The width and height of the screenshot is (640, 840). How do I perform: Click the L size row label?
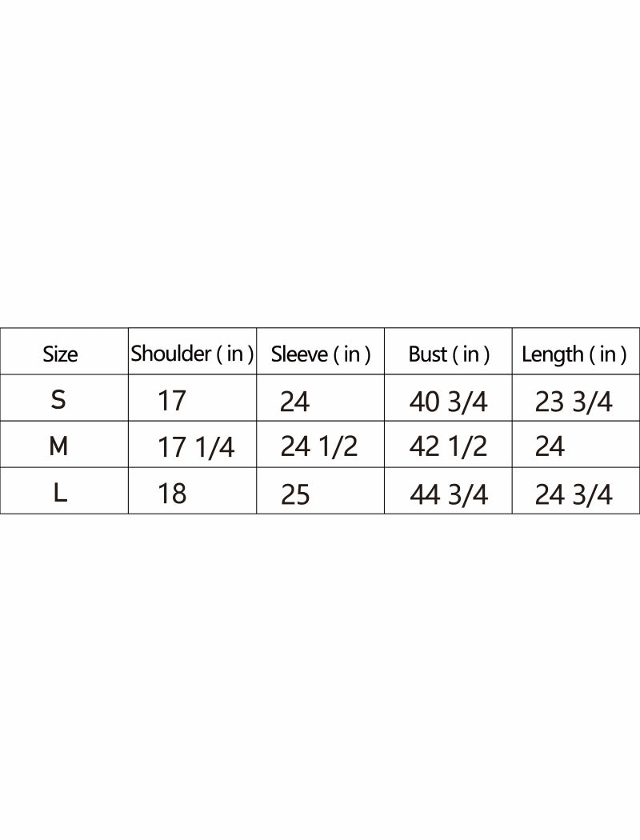tap(60, 493)
